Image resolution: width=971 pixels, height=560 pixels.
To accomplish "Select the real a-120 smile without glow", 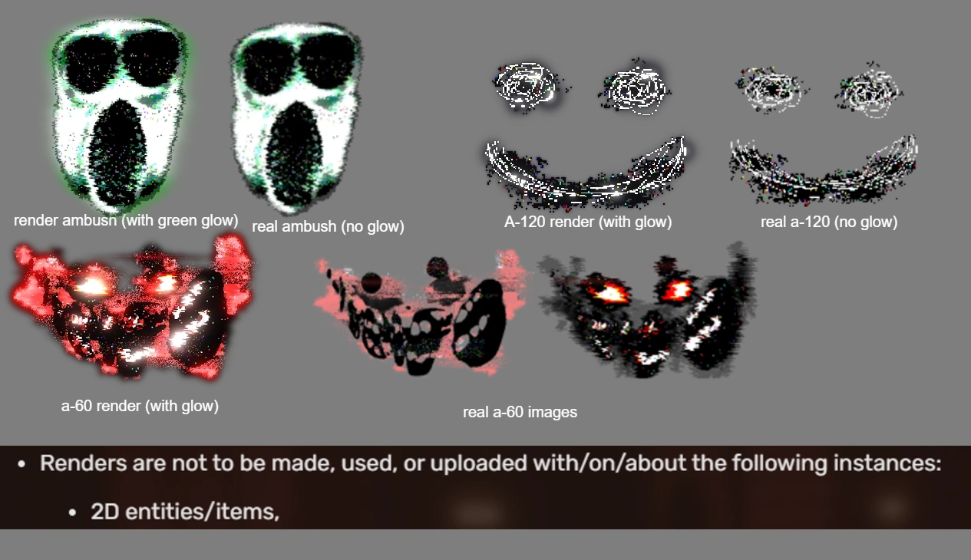I will coord(823,169).
